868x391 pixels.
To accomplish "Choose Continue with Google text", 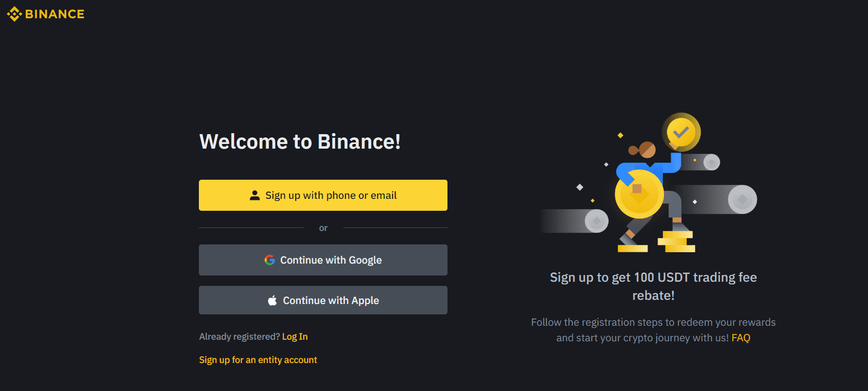I will click(331, 260).
